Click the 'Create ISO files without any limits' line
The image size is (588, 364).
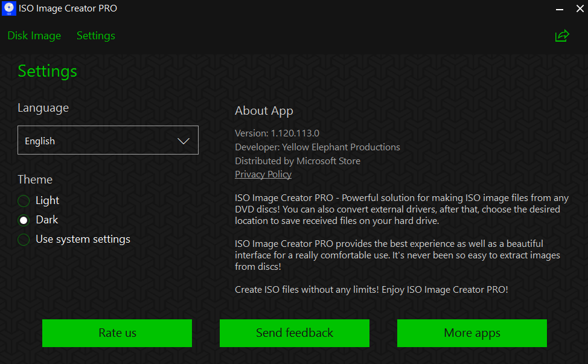pos(371,290)
